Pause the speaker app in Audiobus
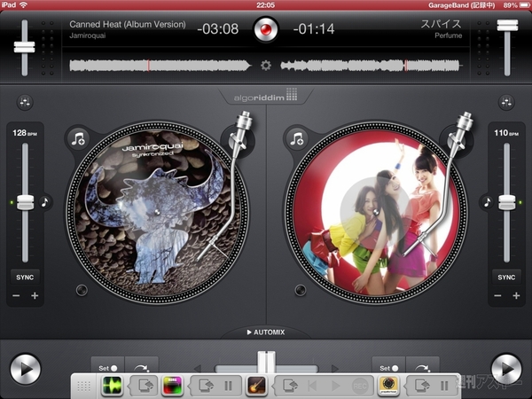532x399 pixels. (x=444, y=386)
